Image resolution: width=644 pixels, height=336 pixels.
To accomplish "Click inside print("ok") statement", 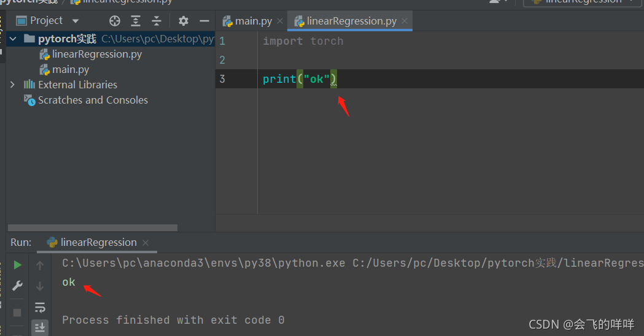I will pyautogui.click(x=300, y=78).
